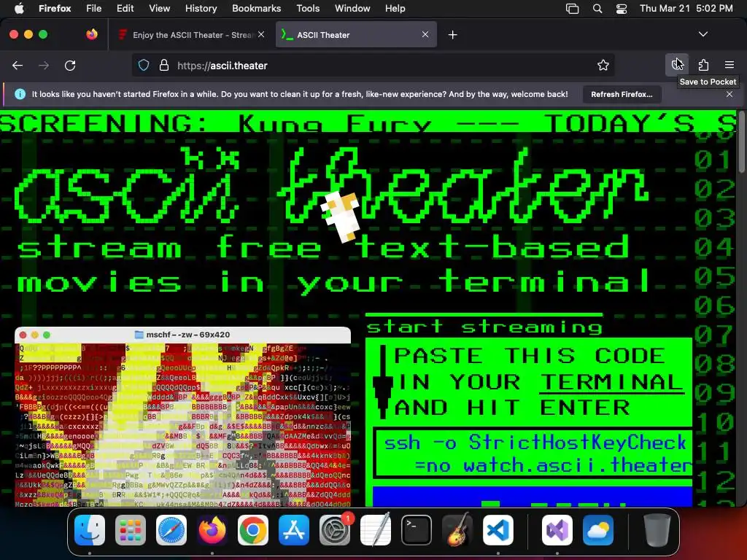The image size is (747, 560).
Task: View site security padlock info
Action: pos(164,65)
